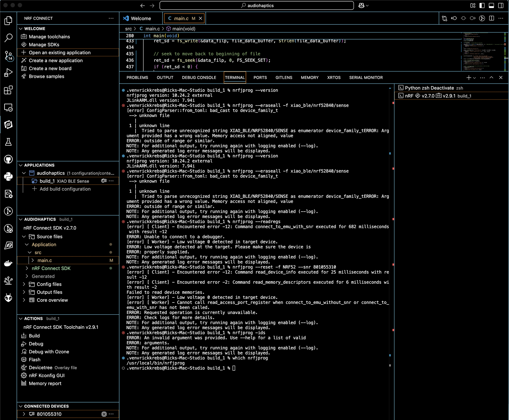509x420 pixels.
Task: Open NRF CONNECT panel more actions
Action: (111, 18)
